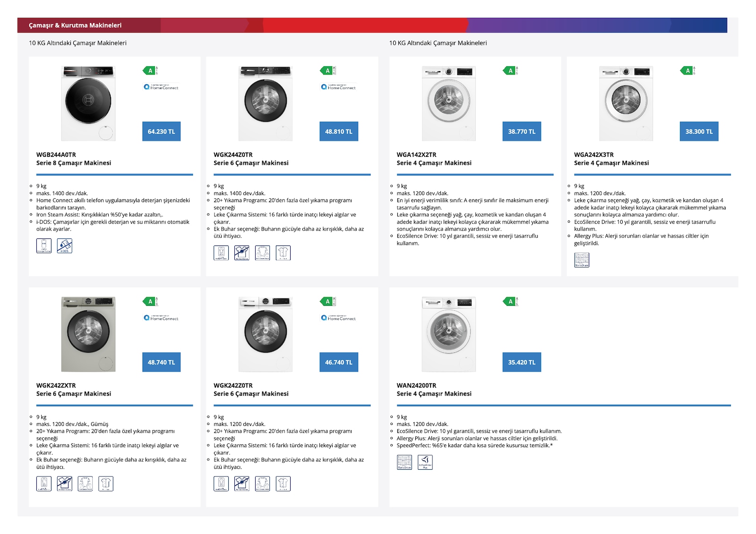Click the VarioDrum icon under WAN24200TR
Viewport: 756px width, 534px height.
(404, 462)
